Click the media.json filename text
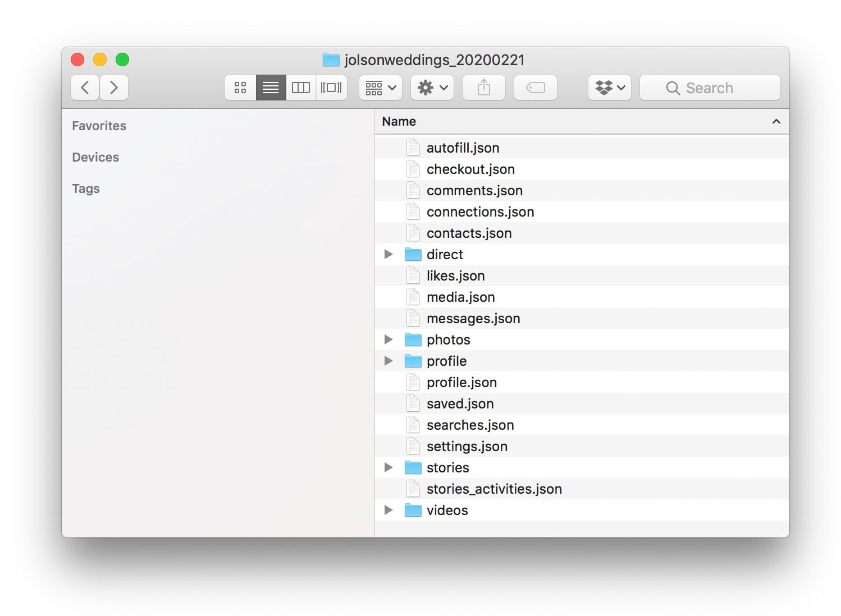 (x=461, y=297)
